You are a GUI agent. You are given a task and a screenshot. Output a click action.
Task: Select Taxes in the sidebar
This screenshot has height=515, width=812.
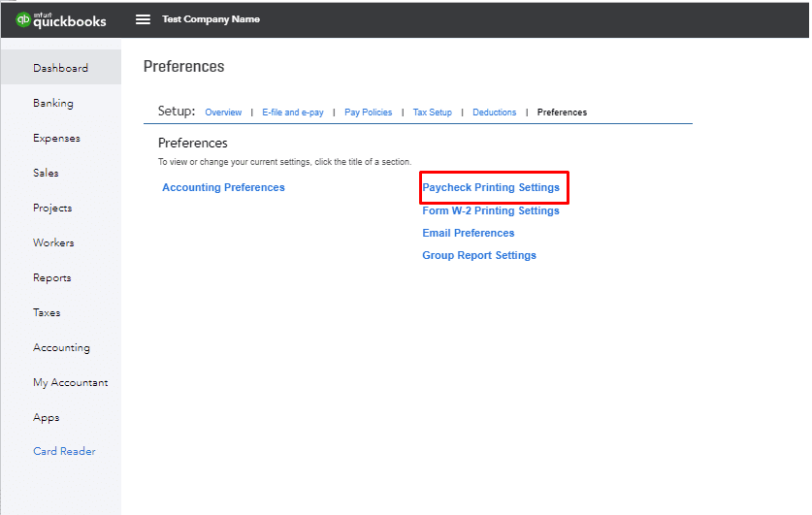point(47,312)
